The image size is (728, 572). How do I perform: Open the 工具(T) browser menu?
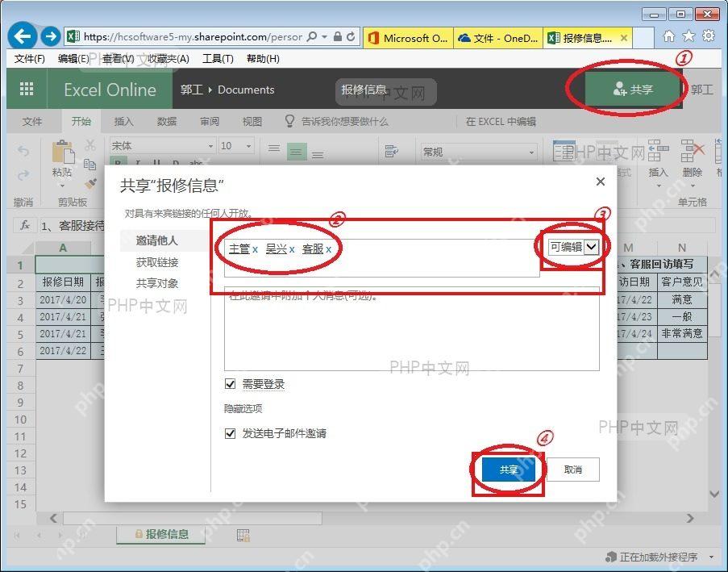[218, 59]
